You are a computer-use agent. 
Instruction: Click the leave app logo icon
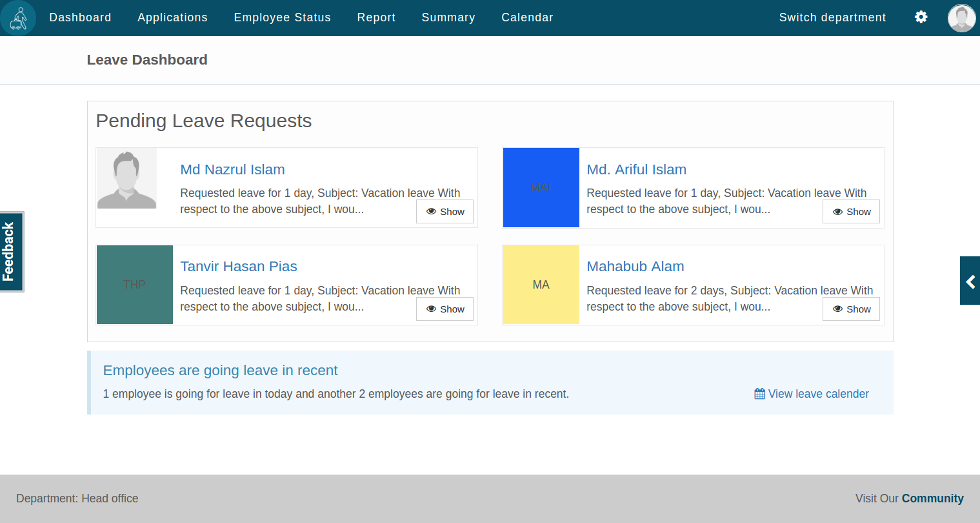[18, 18]
